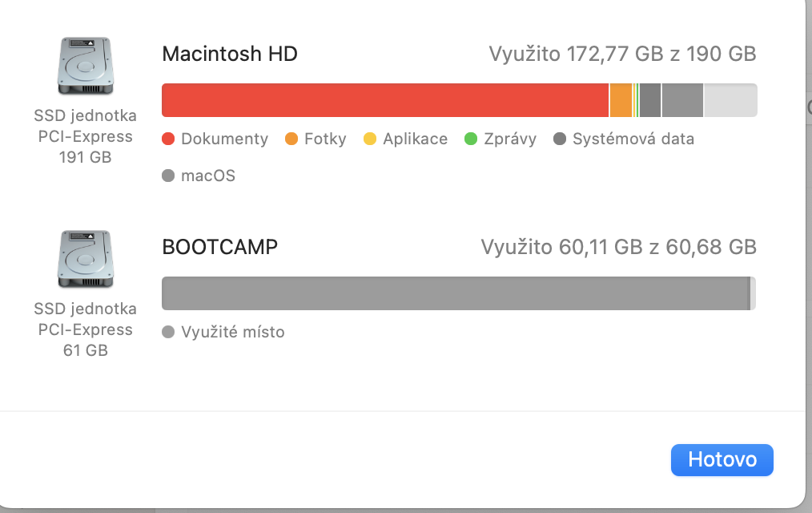The height and width of the screenshot is (513, 812).
Task: Click the light free-space segment of Macintosh HD bar
Action: [x=730, y=100]
